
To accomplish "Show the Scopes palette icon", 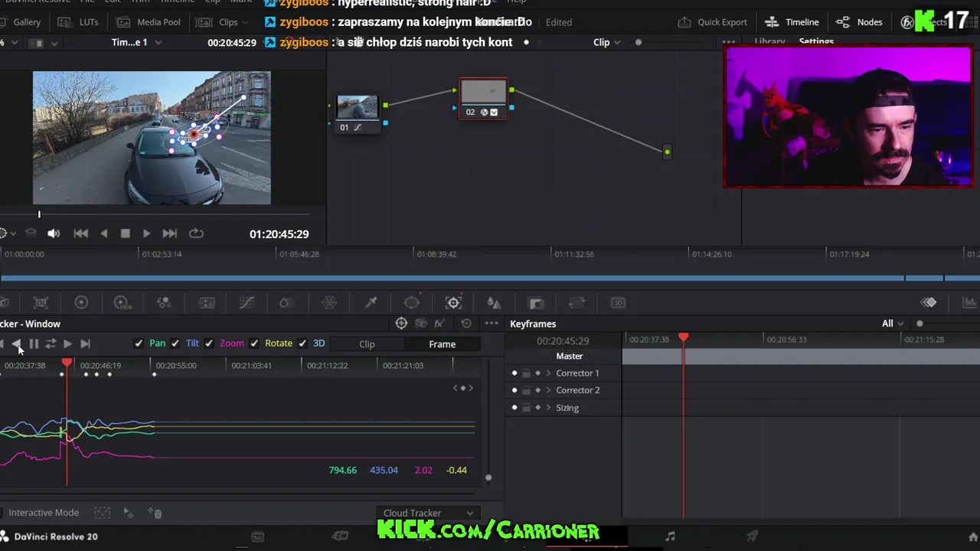I will tap(969, 302).
